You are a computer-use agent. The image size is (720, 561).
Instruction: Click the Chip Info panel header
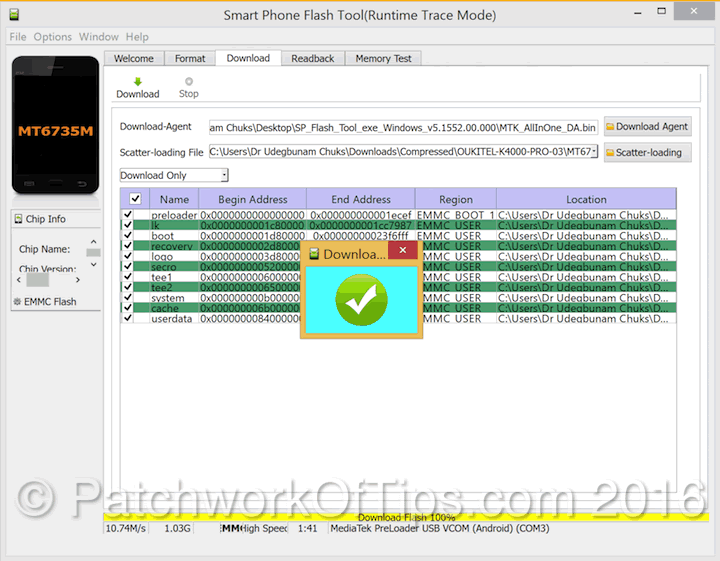click(56, 219)
